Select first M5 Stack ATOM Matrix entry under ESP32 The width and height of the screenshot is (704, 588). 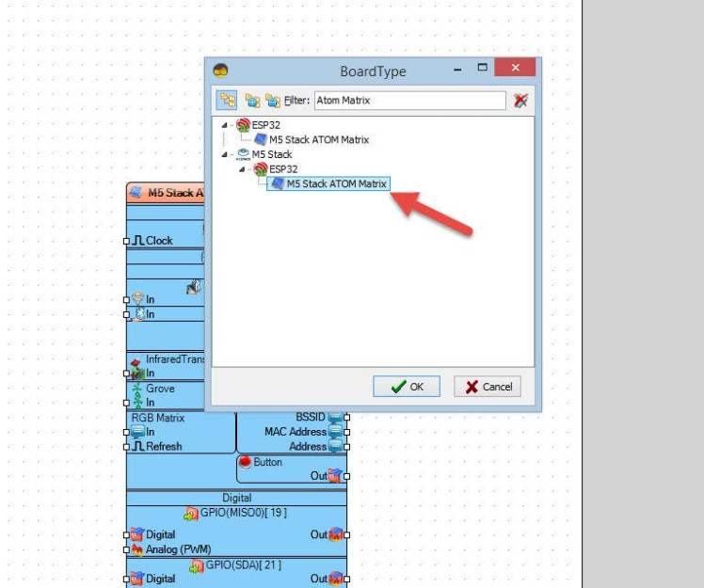click(319, 139)
